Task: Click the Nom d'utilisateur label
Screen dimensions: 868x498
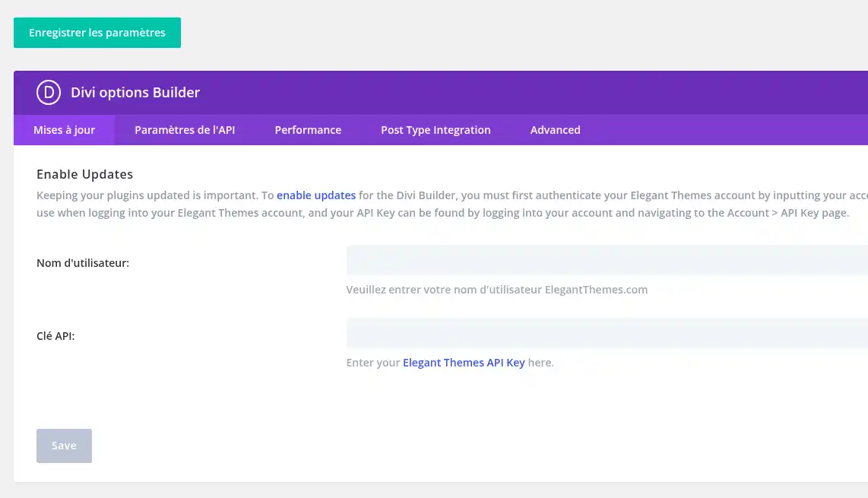Action: click(x=83, y=263)
